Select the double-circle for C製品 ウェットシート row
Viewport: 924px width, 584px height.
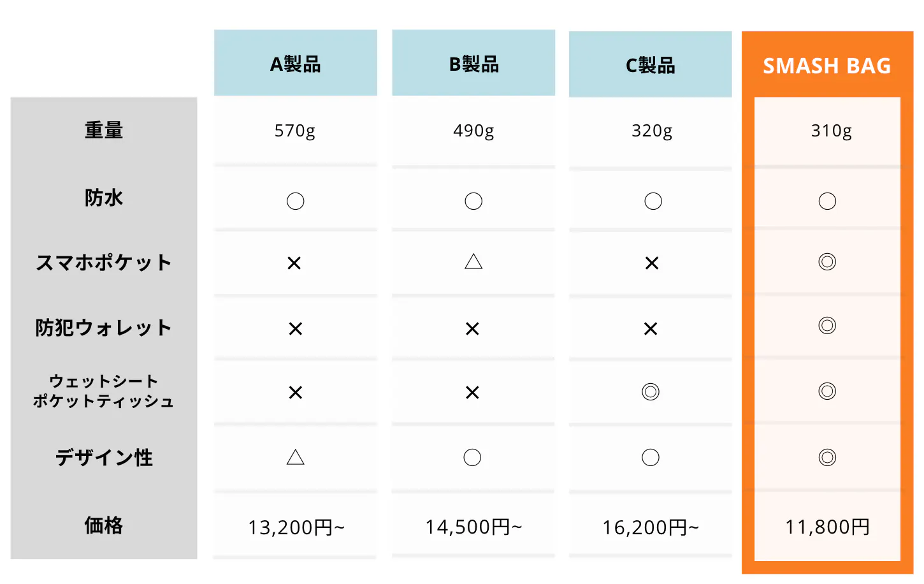[x=651, y=392]
